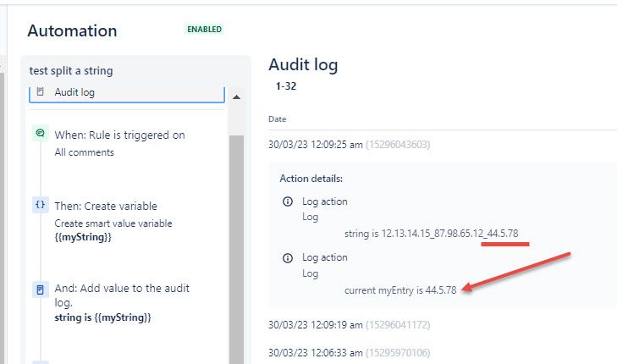
Task: Click the comment trigger icon beside 'When: Rule is triggered on'
Action: pos(40,133)
